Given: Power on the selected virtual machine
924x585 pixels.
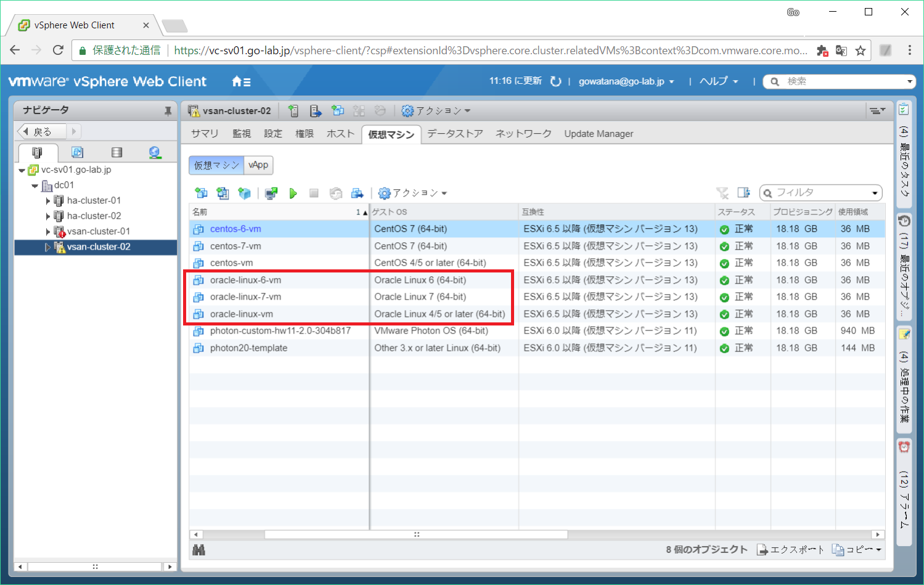Looking at the screenshot, I should pos(293,194).
